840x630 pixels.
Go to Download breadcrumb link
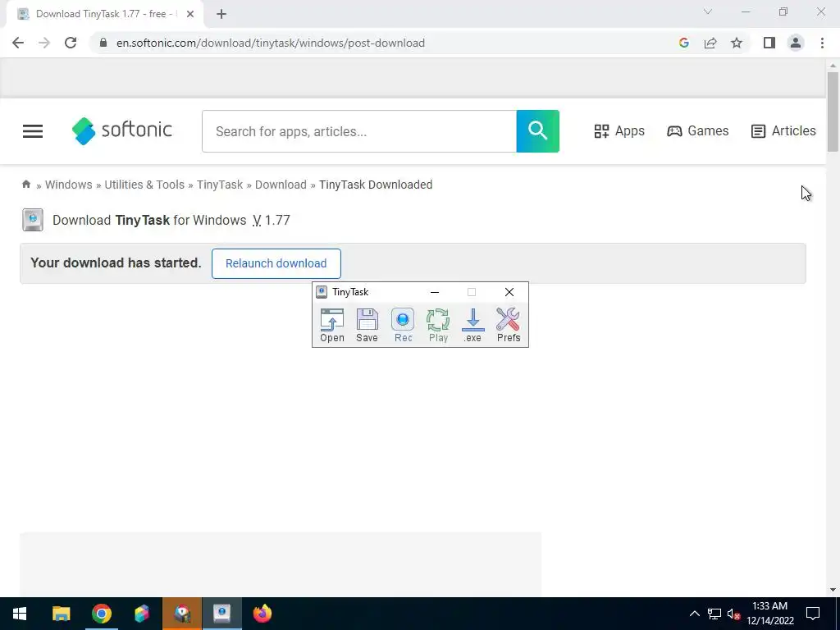point(281,185)
